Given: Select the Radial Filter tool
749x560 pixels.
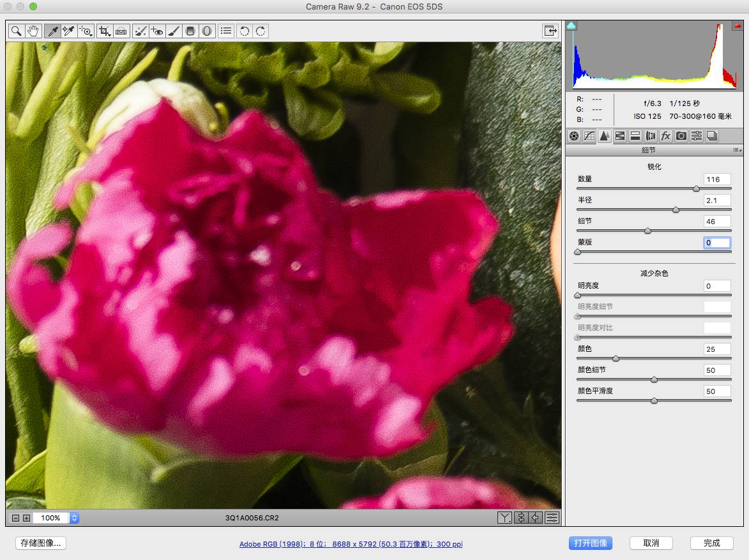Looking at the screenshot, I should click(206, 31).
